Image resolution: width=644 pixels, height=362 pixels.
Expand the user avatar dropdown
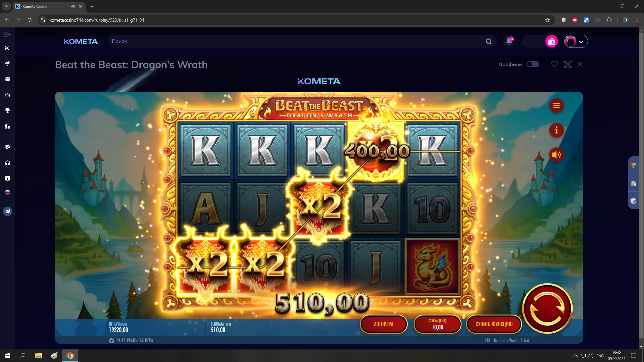(576, 41)
